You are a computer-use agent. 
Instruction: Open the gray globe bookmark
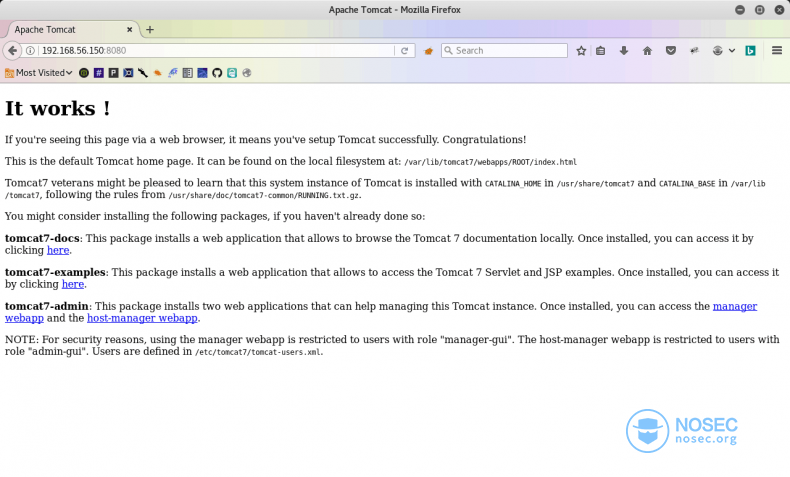point(247,73)
